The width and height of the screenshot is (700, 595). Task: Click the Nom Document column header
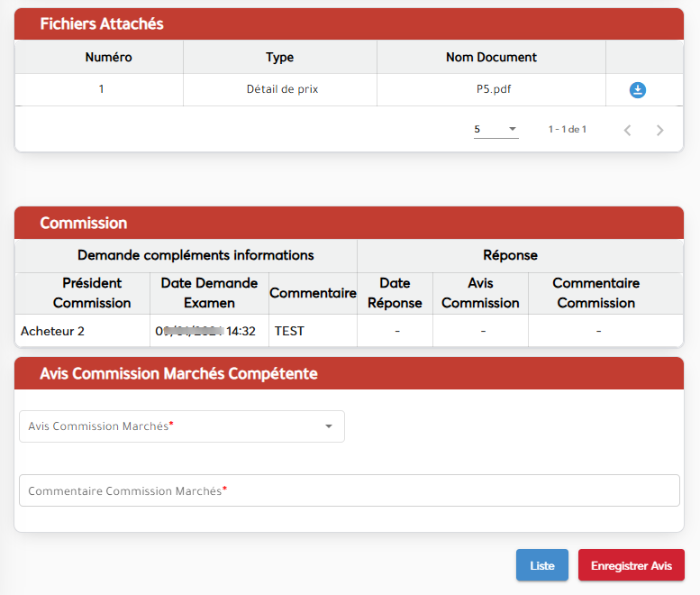(x=491, y=57)
